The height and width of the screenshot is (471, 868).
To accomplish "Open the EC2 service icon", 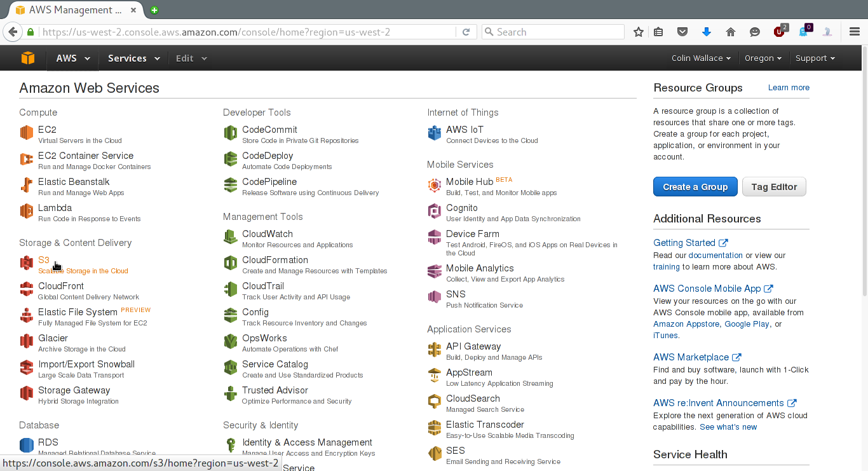I will click(x=26, y=132).
